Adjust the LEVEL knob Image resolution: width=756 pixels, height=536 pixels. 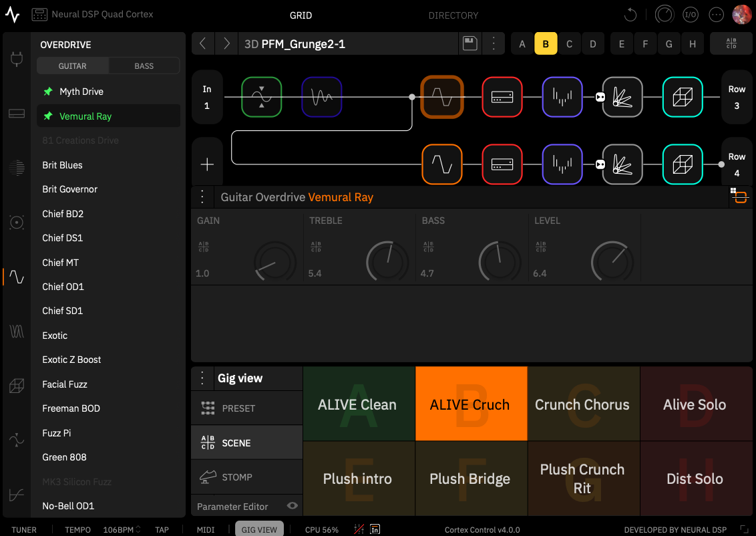[x=612, y=262]
